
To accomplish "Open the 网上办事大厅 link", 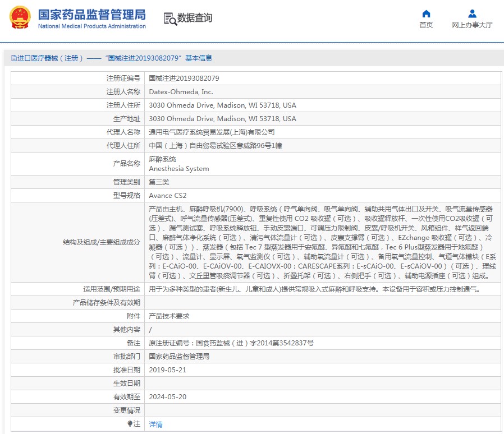I will [x=472, y=25].
